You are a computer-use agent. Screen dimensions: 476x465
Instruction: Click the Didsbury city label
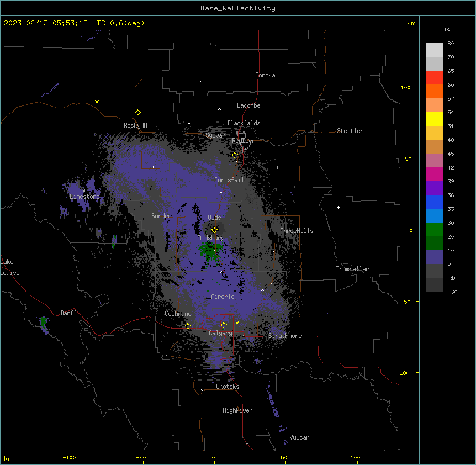click(x=211, y=238)
